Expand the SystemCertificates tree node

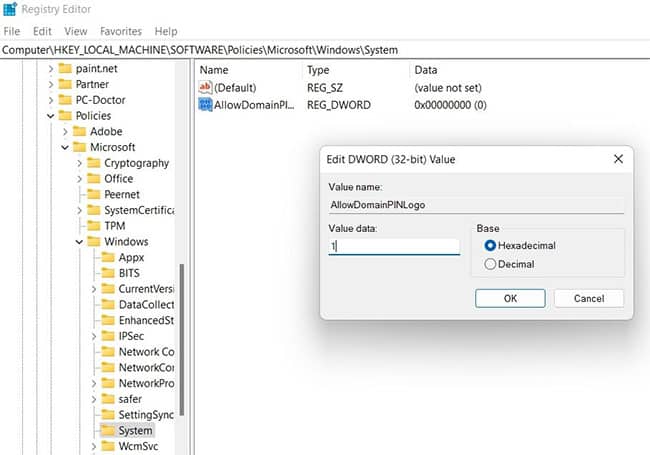[80, 211]
